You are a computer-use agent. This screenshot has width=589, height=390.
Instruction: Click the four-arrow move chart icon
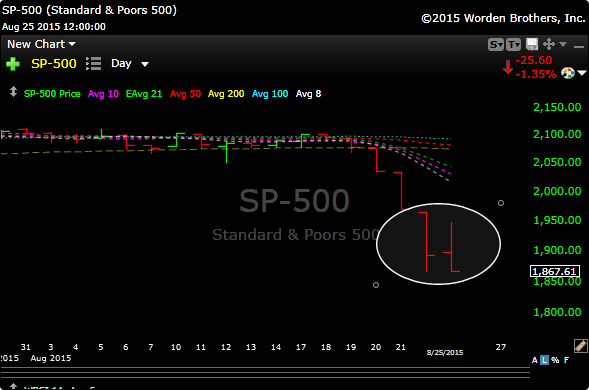click(549, 44)
